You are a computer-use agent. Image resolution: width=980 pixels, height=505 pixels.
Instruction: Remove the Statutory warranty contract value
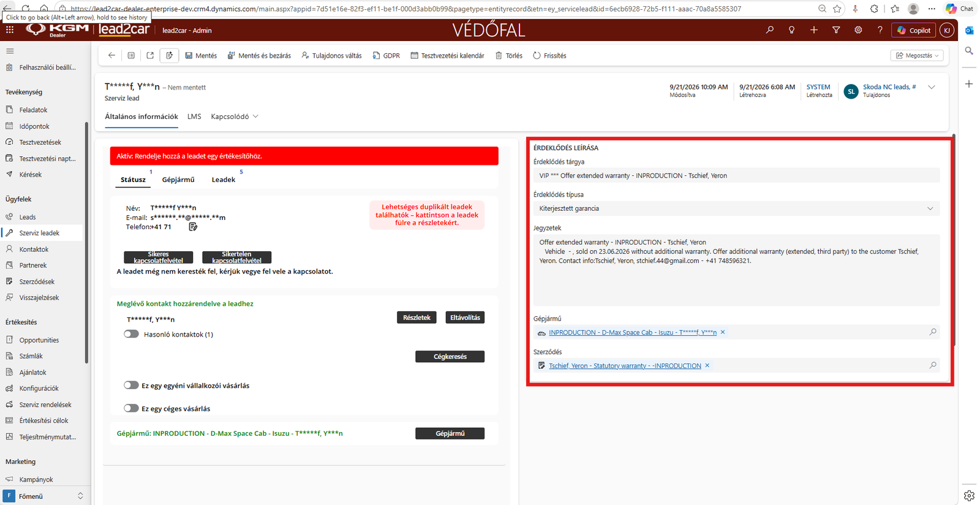click(x=707, y=365)
